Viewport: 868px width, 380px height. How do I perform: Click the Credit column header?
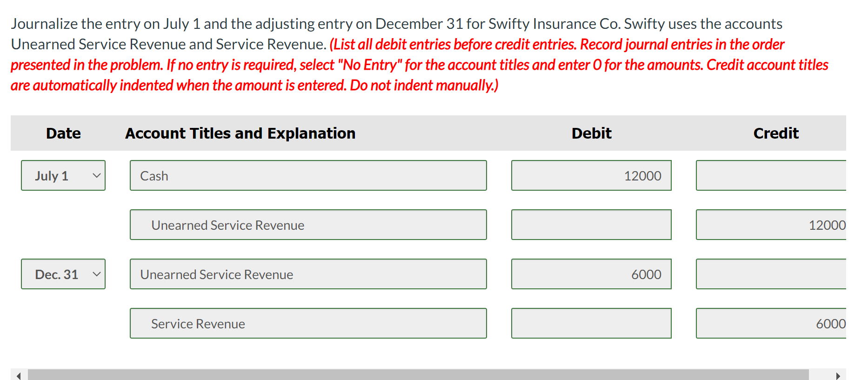click(x=775, y=133)
